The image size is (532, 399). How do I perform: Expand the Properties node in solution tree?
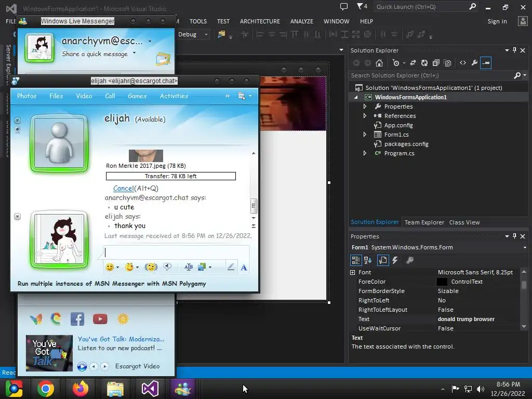[x=365, y=107]
